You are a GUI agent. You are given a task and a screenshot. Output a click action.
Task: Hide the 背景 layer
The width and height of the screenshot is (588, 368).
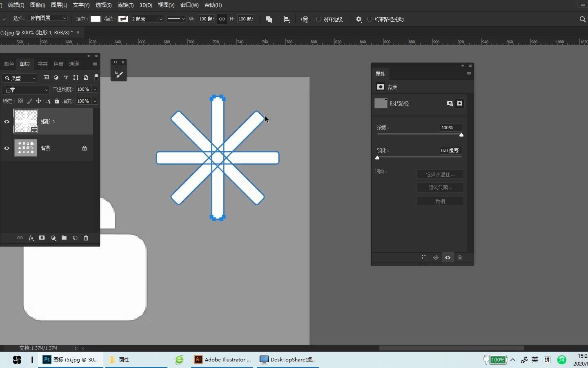7,148
